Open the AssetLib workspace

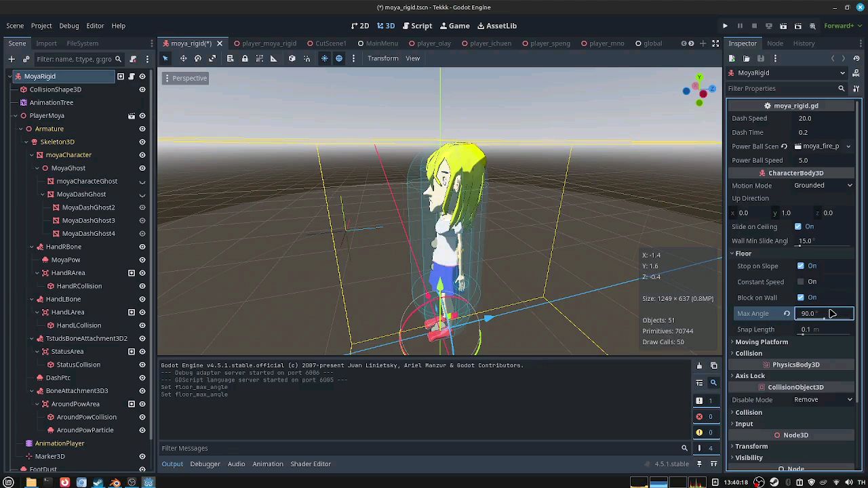(x=496, y=26)
